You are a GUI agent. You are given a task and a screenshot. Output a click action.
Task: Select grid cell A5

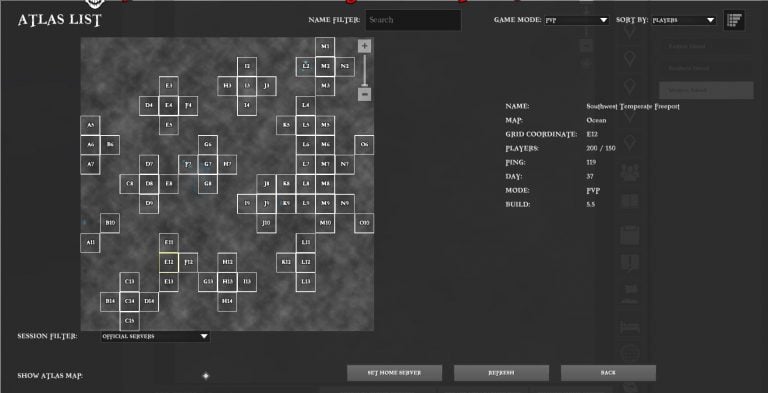pyautogui.click(x=90, y=125)
